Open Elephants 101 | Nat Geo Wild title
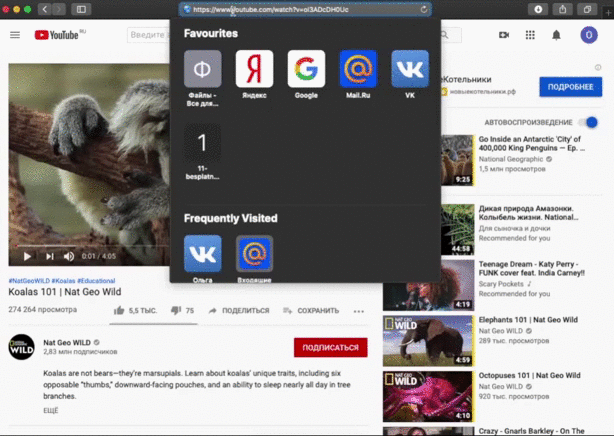This screenshot has height=436, width=614. tap(528, 320)
